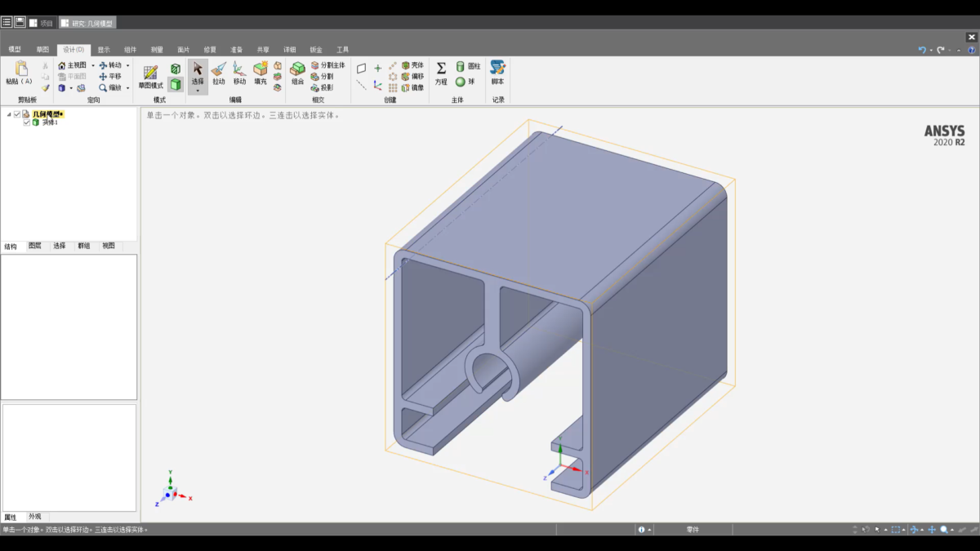Click the linear pattern grid icon
This screenshot has width=980, height=551.
click(x=393, y=87)
